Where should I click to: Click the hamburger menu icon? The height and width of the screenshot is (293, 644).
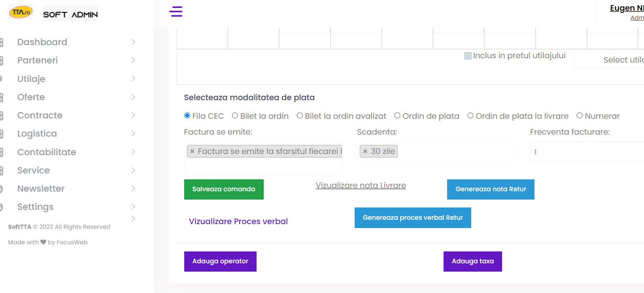[176, 11]
